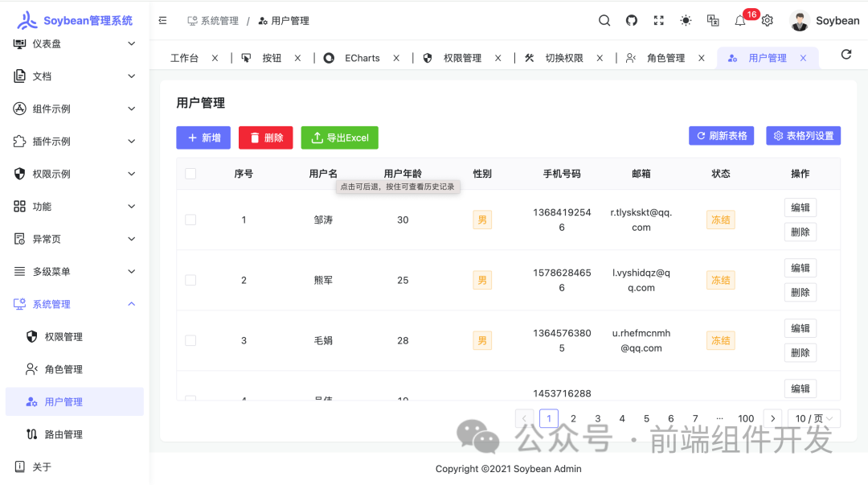Collapse the sidebar with the fold icon

pos(162,20)
